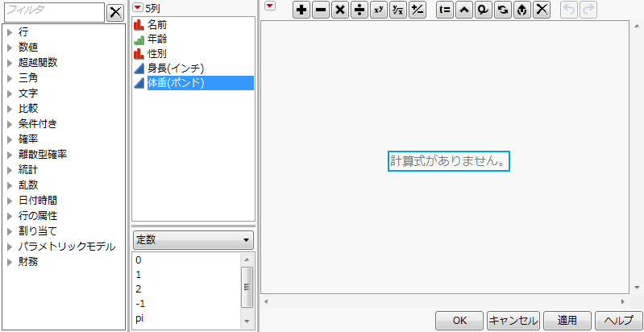Open the 定数 dropdown list
The image size is (644, 332).
click(193, 240)
